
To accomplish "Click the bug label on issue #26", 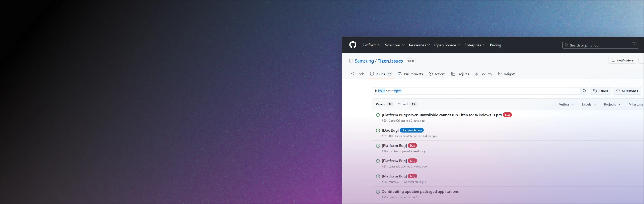I will [x=412, y=176].
